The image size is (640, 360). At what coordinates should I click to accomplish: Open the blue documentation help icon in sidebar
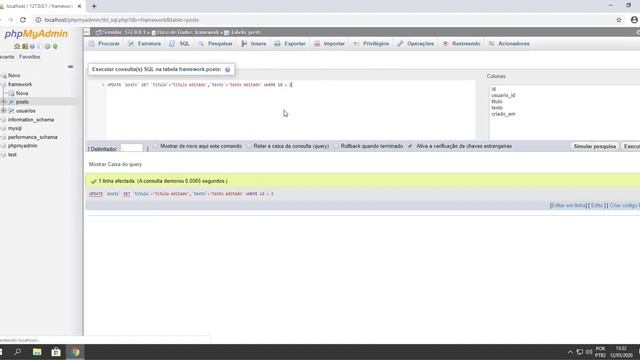[x=32, y=47]
